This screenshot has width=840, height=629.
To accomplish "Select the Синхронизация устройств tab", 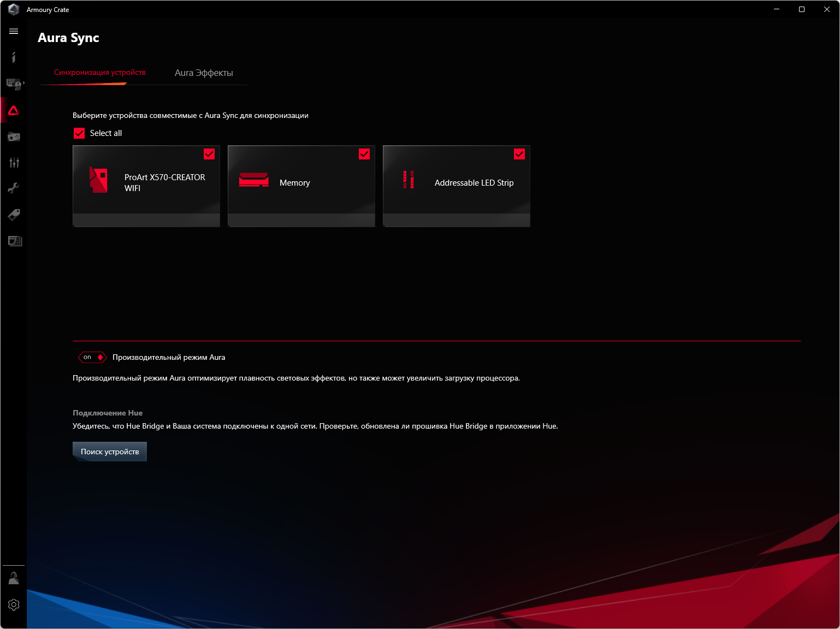I will click(100, 73).
